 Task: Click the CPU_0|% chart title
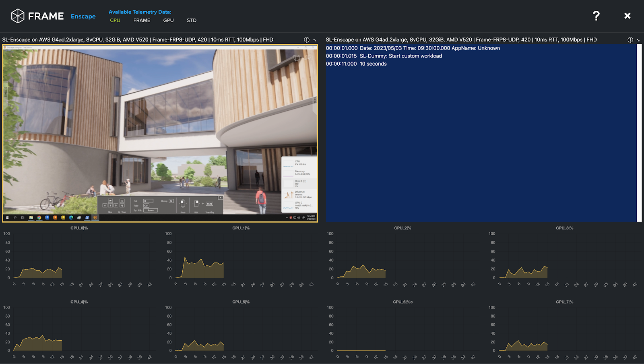tap(79, 228)
